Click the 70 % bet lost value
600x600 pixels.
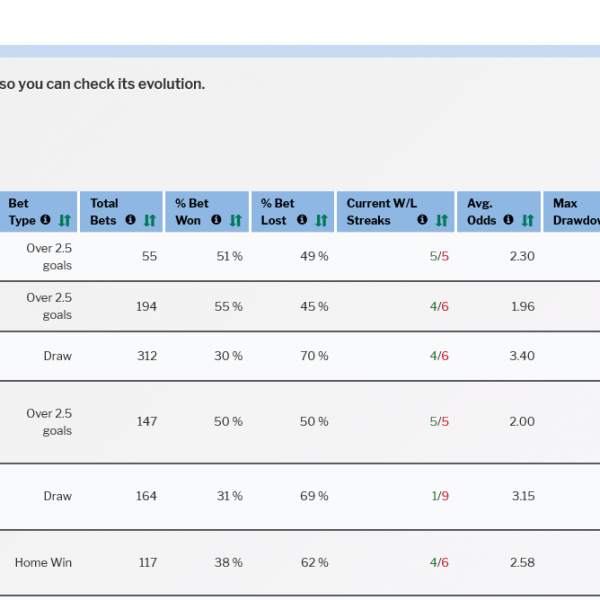coord(314,356)
